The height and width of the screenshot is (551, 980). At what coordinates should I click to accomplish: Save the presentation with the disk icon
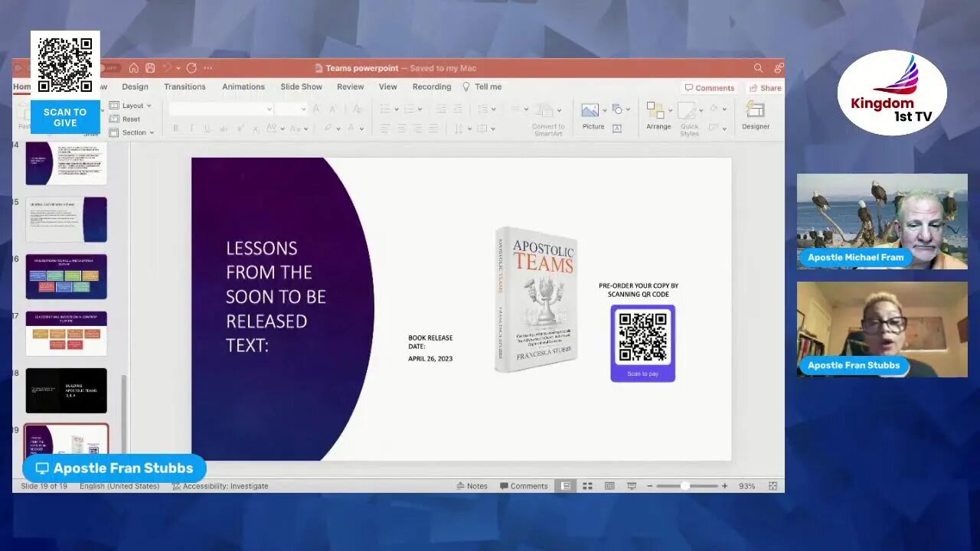[x=150, y=68]
